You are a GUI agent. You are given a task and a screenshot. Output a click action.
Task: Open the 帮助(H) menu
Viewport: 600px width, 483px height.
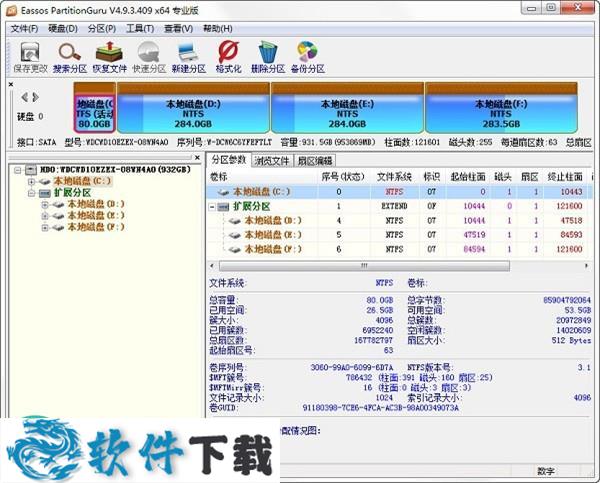point(217,29)
